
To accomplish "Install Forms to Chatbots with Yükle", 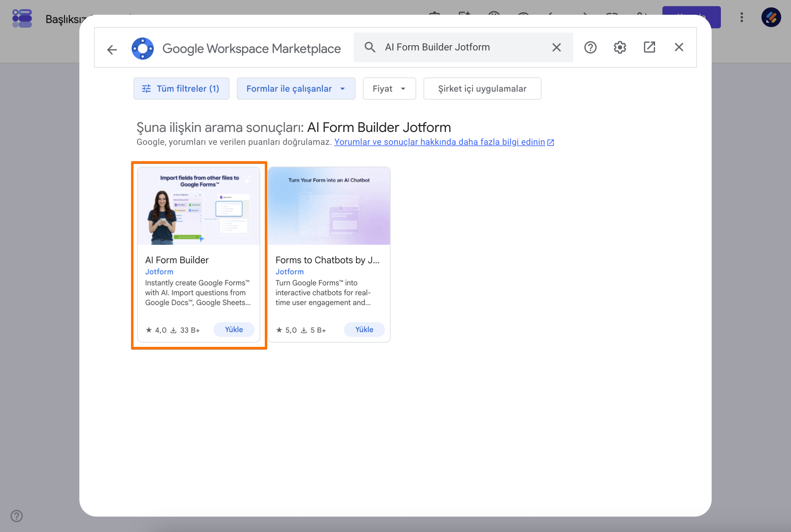I will 364,329.
